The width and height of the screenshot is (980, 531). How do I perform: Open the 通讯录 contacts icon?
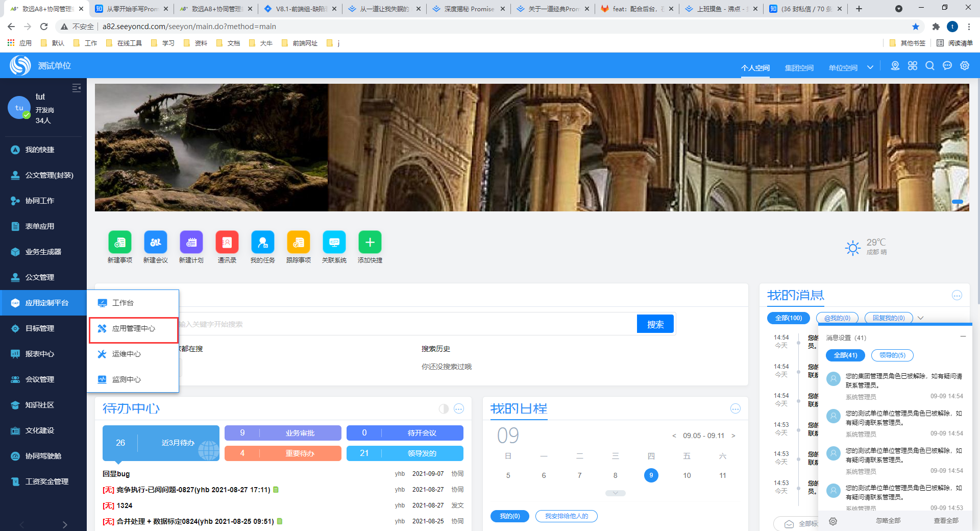click(x=227, y=242)
